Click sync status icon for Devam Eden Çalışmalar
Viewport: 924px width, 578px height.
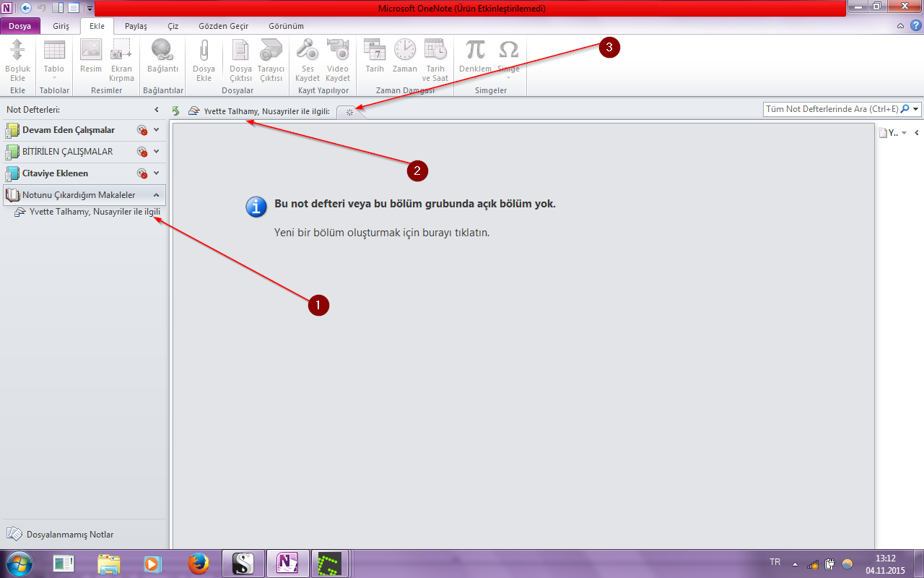pyautogui.click(x=142, y=131)
